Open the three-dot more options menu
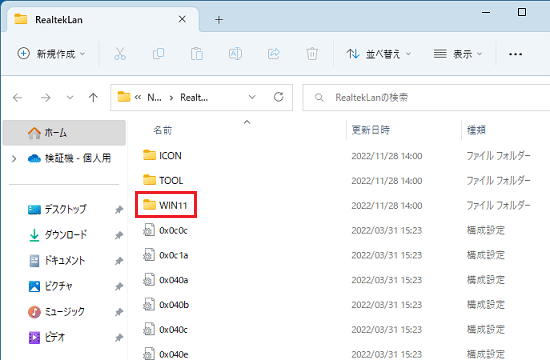Viewport: 550px width, 360px height. pyautogui.click(x=515, y=54)
